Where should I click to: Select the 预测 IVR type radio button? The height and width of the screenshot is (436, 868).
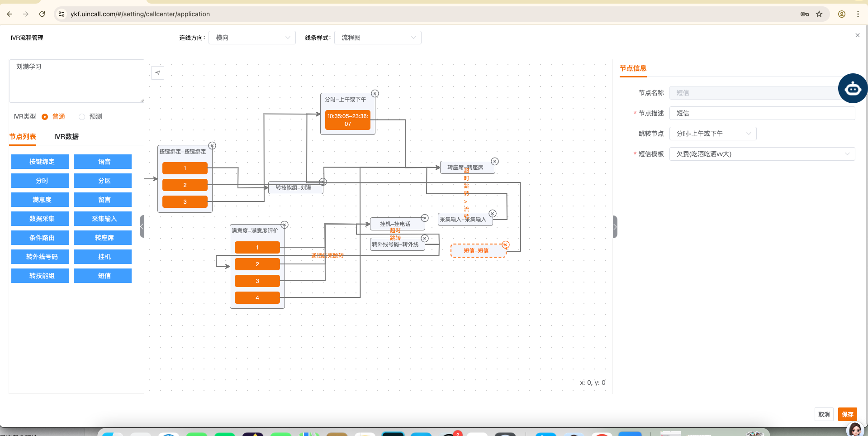point(82,117)
